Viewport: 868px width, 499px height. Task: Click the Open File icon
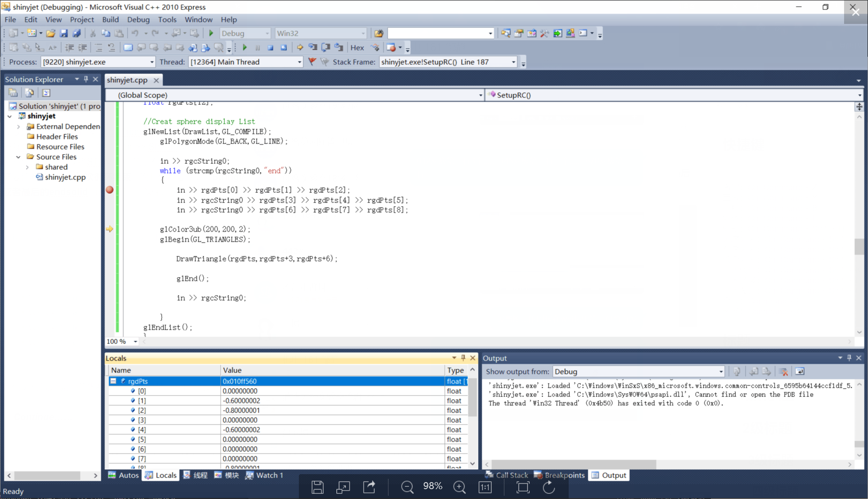point(51,33)
